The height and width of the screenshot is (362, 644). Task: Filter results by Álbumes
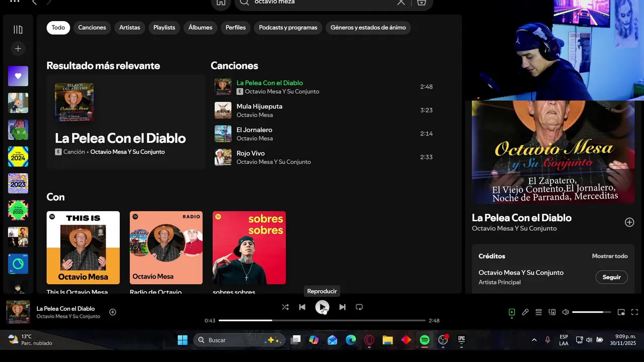[200, 28]
